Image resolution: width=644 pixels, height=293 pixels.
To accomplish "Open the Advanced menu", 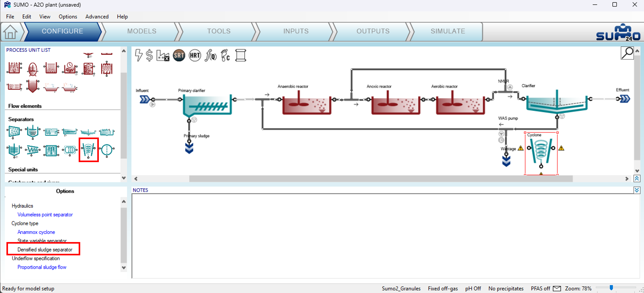I will click(x=97, y=17).
